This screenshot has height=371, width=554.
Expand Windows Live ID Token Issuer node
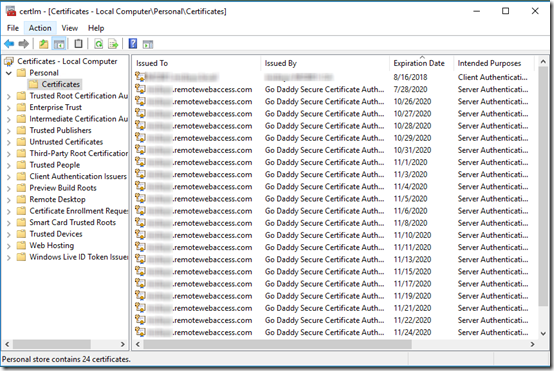click(9, 258)
